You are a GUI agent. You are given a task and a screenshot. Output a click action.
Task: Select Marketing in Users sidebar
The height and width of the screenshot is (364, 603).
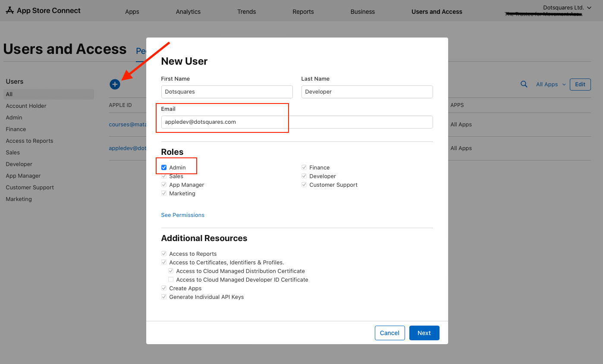19,199
